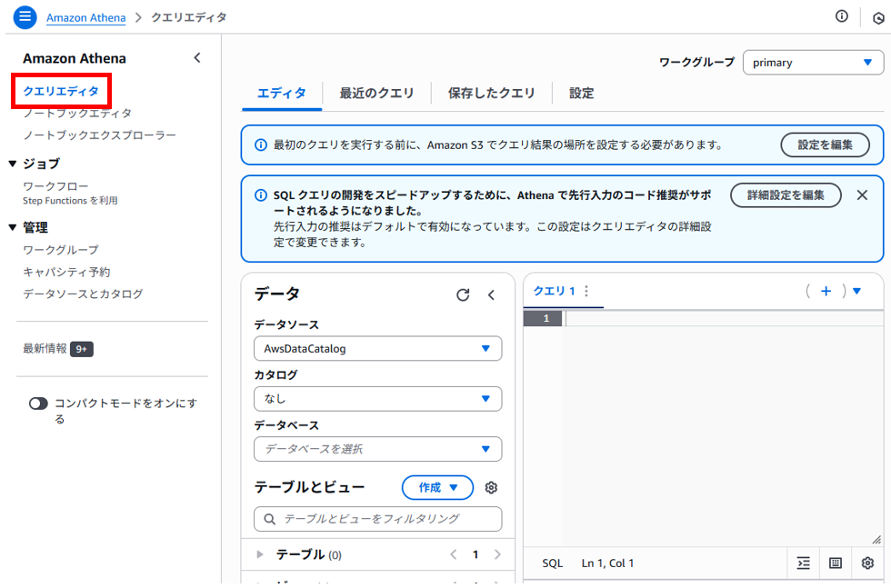Open the カタログ dropdown
The height and width of the screenshot is (588, 891).
[377, 399]
